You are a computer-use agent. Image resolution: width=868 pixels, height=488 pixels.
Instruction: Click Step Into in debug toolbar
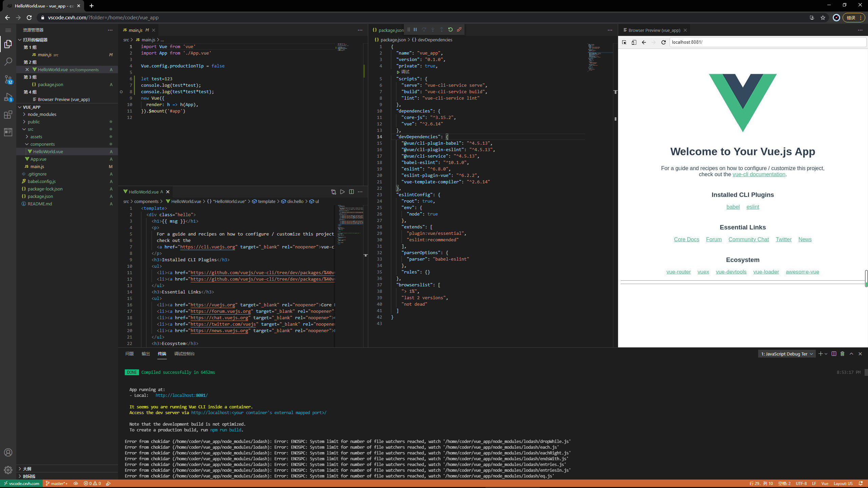[433, 30]
